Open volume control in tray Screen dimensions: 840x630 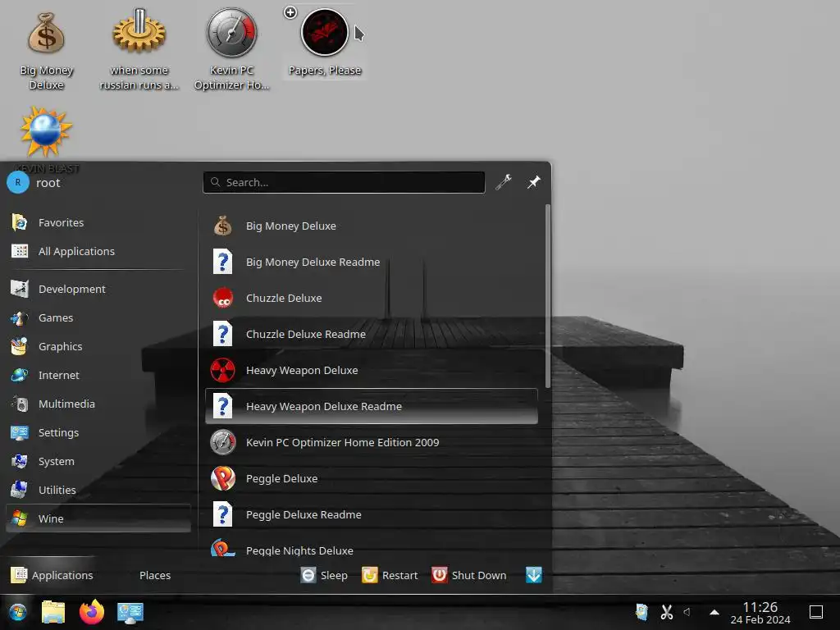687,612
